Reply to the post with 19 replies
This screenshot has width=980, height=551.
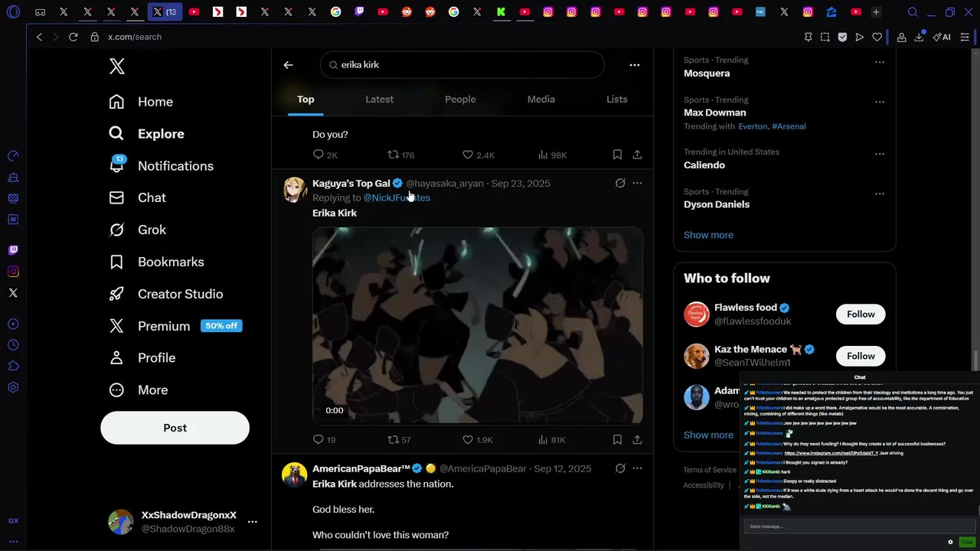(x=325, y=439)
